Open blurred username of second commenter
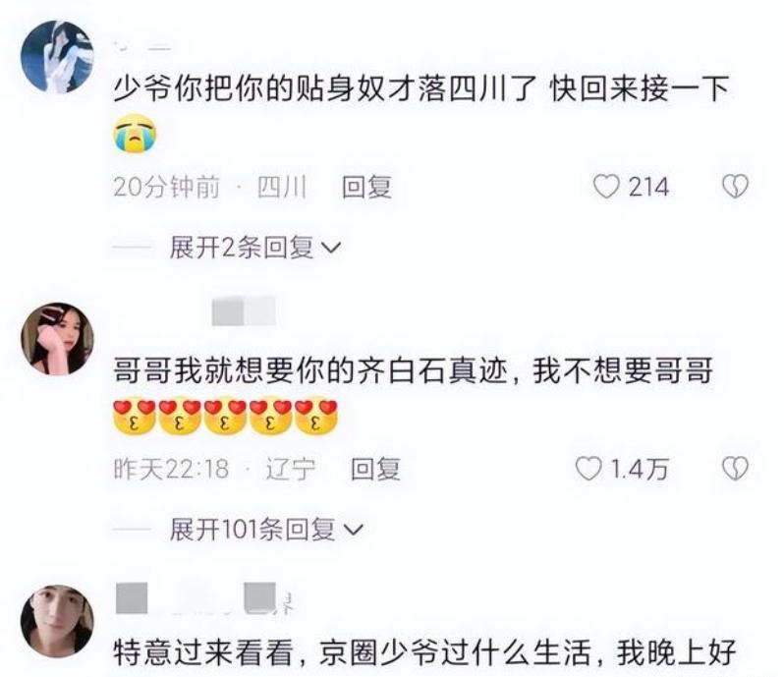 pyautogui.click(x=244, y=311)
